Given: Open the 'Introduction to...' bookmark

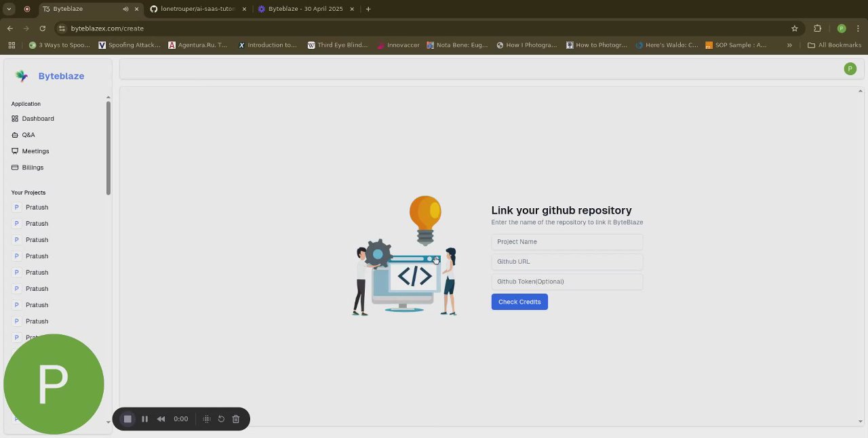Looking at the screenshot, I should click(x=267, y=45).
